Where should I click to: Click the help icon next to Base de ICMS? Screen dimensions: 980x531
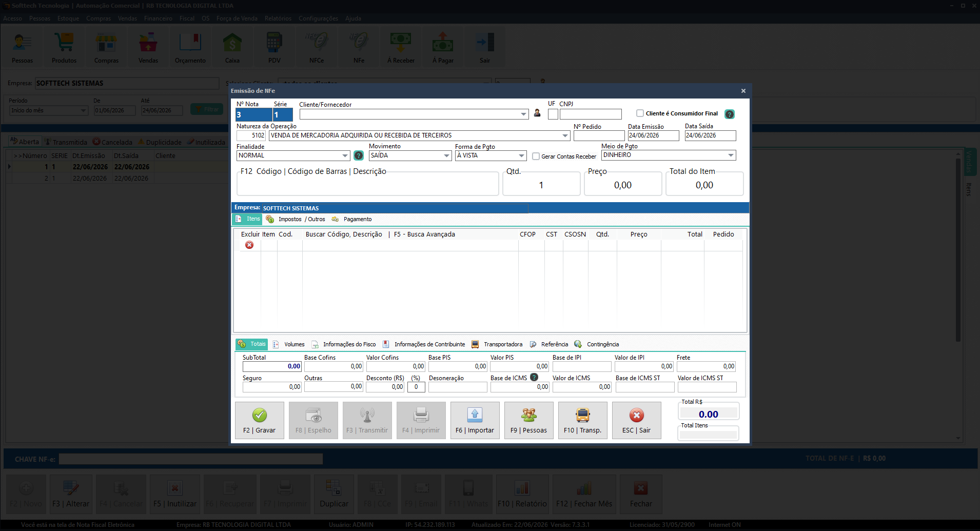point(534,377)
